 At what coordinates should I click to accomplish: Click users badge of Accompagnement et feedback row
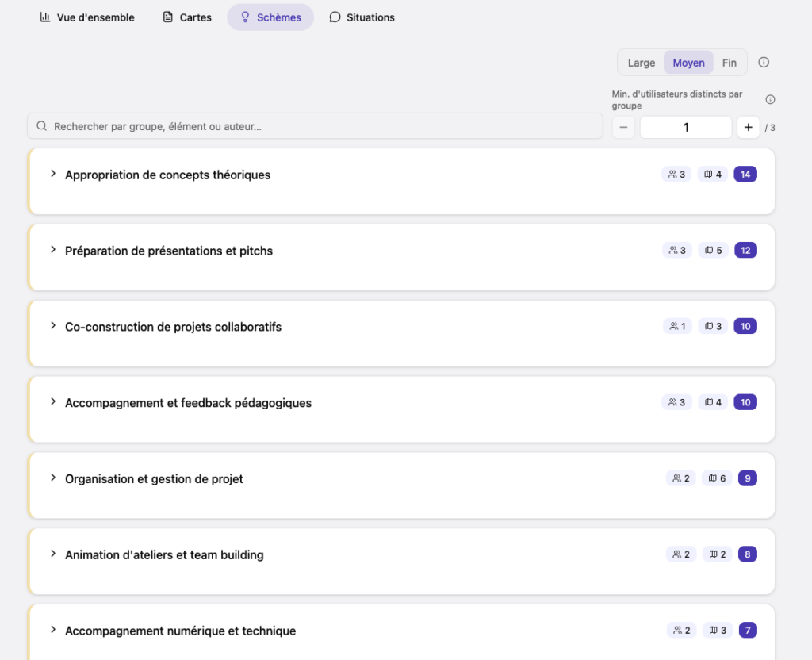tap(676, 402)
